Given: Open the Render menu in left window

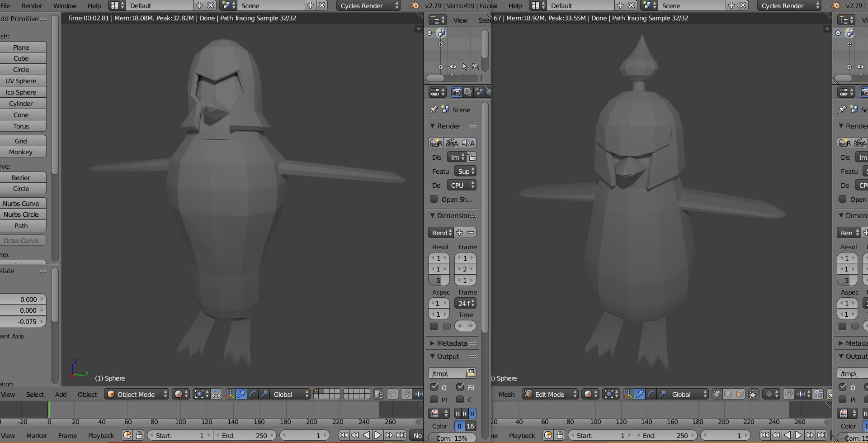Looking at the screenshot, I should pos(32,5).
